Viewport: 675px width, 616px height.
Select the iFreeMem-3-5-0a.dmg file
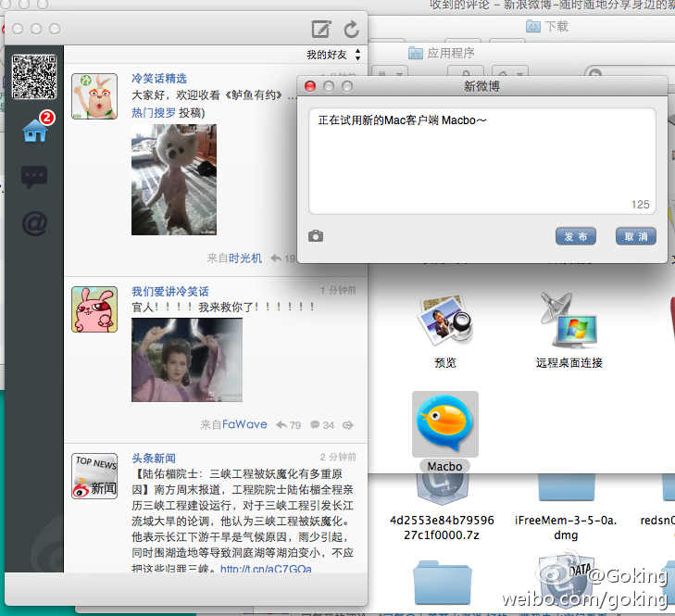point(566,527)
